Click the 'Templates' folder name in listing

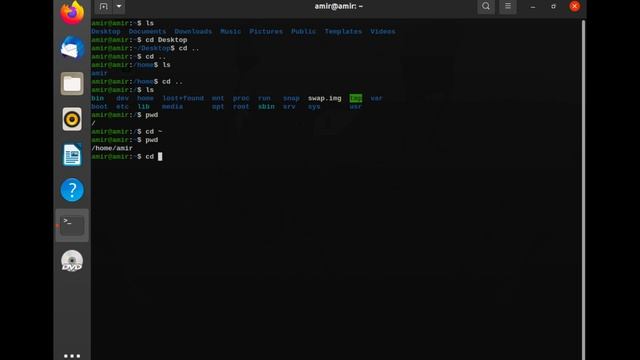point(343,31)
